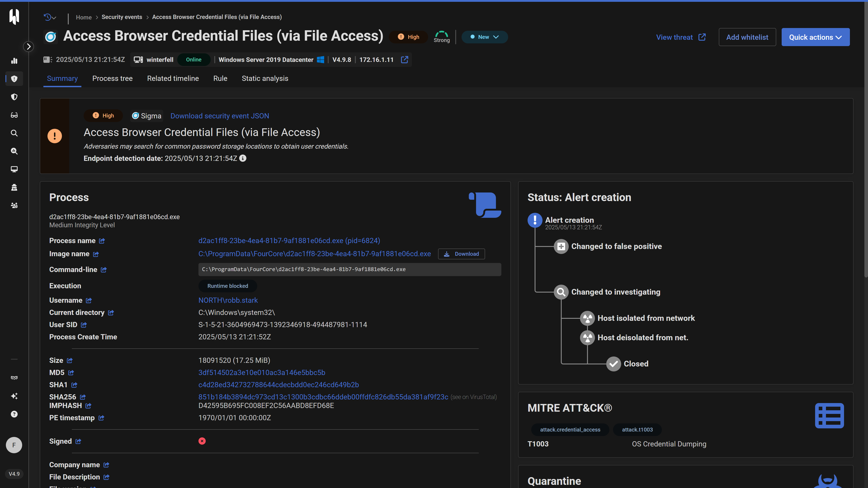Click filter icon next to Process name
The height and width of the screenshot is (488, 868).
click(102, 241)
